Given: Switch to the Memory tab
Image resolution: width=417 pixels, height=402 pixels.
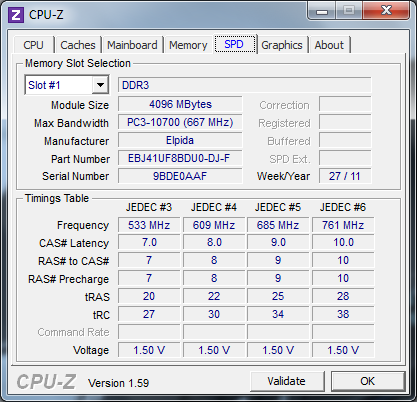Looking at the screenshot, I should click(188, 45).
